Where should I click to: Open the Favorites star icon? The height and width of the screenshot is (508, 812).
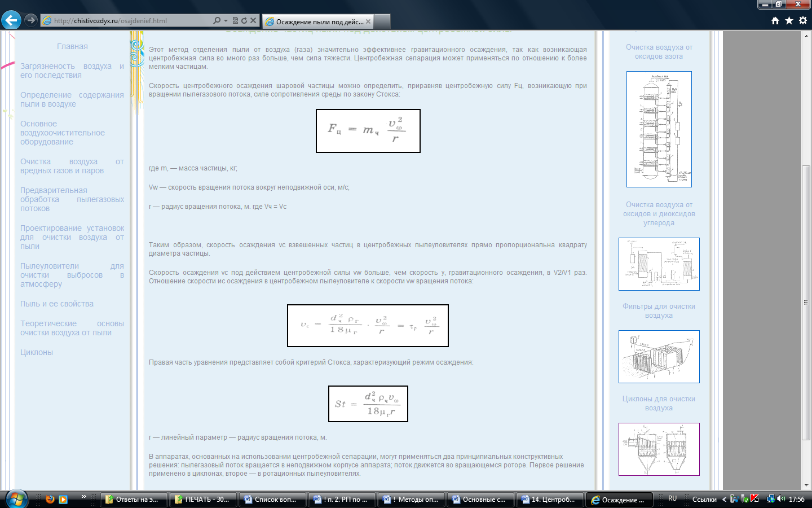pyautogui.click(x=789, y=20)
